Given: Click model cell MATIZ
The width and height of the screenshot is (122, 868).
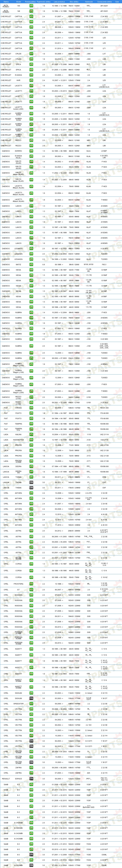Looking at the screenshot, I should [x=18, y=265].
